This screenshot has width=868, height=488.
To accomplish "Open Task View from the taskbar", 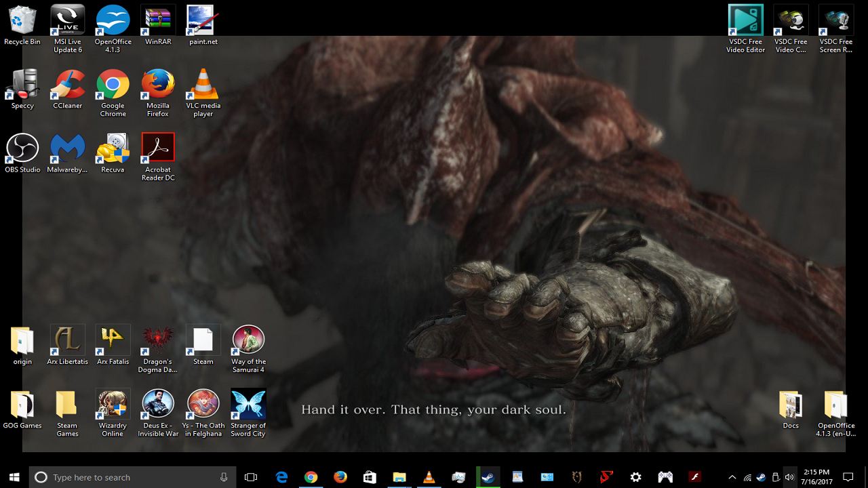I will 251,477.
